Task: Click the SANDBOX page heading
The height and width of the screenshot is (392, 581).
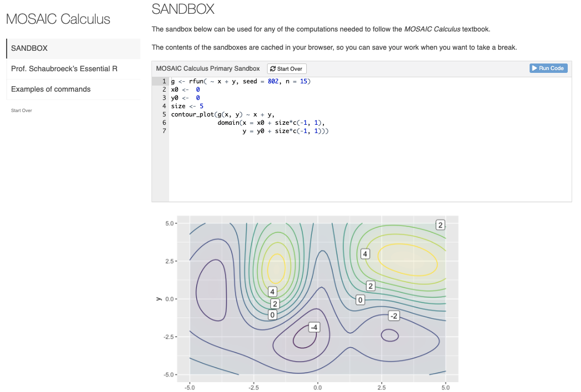Action: point(183,9)
